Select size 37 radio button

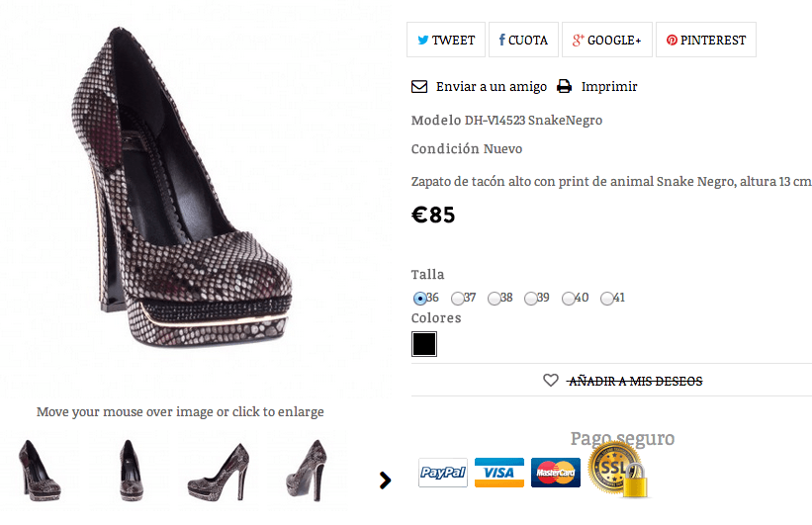click(x=457, y=299)
